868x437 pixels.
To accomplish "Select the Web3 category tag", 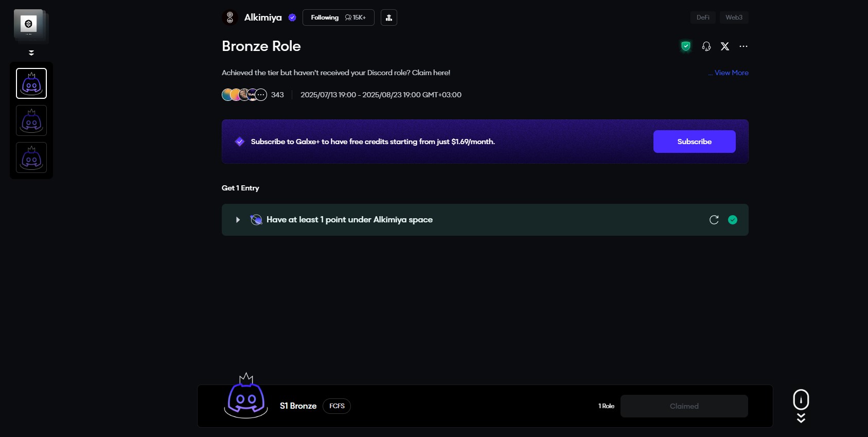I will point(734,18).
